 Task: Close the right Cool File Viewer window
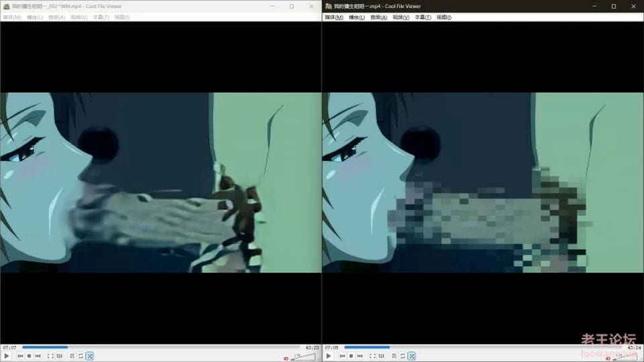click(x=633, y=6)
